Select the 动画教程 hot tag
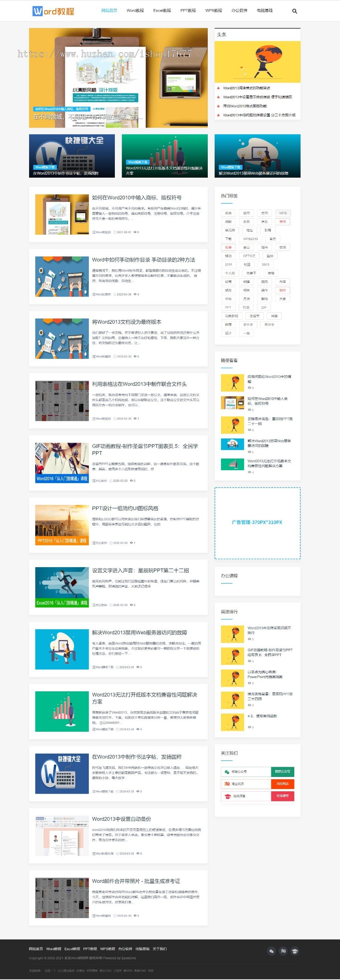The image size is (340, 980). 232,316
